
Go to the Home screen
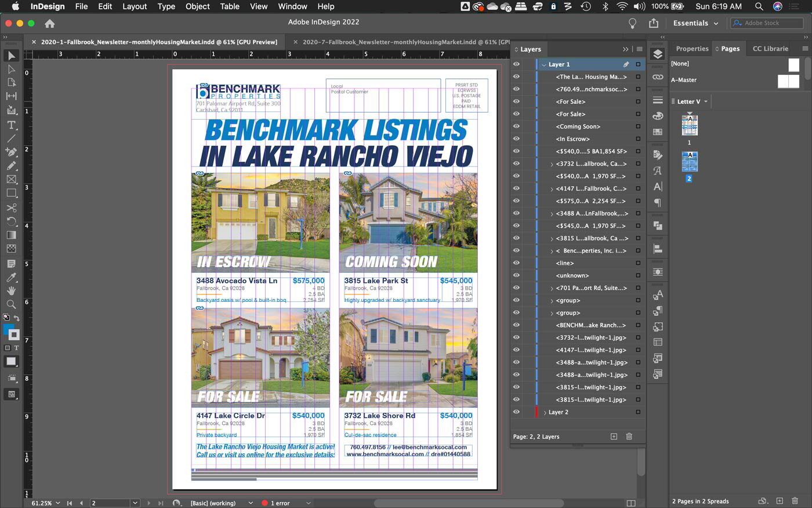[x=50, y=23]
